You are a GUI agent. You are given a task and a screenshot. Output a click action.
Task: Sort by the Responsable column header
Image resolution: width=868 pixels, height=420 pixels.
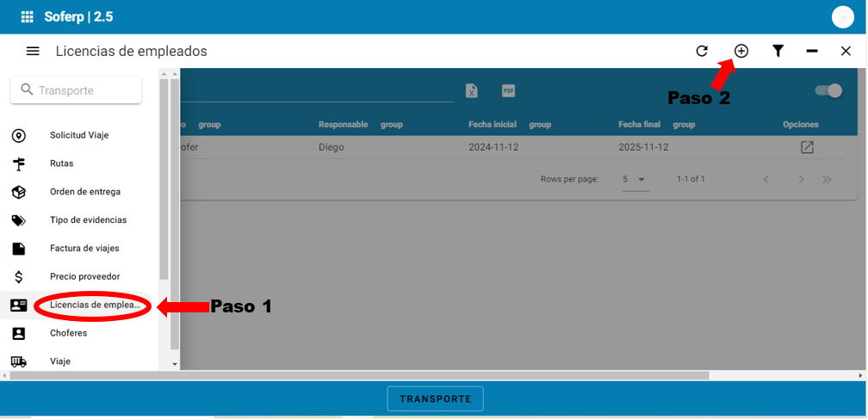(x=344, y=125)
